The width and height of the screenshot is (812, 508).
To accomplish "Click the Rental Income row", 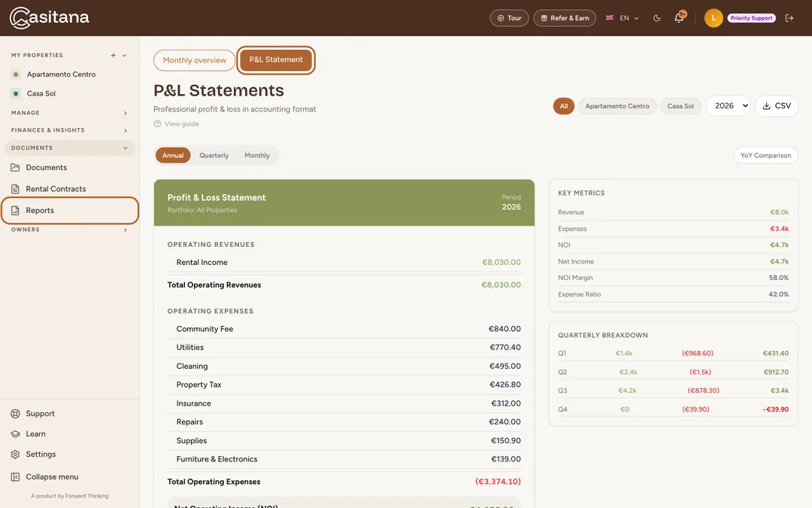I will [x=344, y=263].
